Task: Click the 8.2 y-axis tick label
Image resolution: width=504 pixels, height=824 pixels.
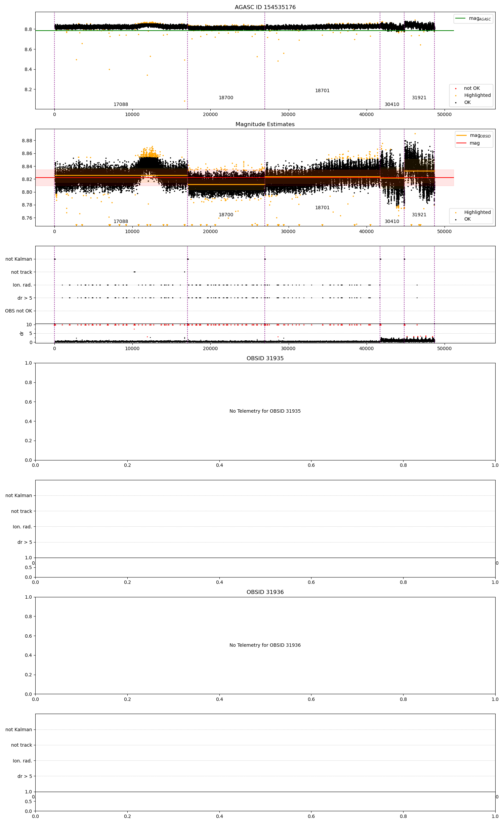Action: [28, 89]
